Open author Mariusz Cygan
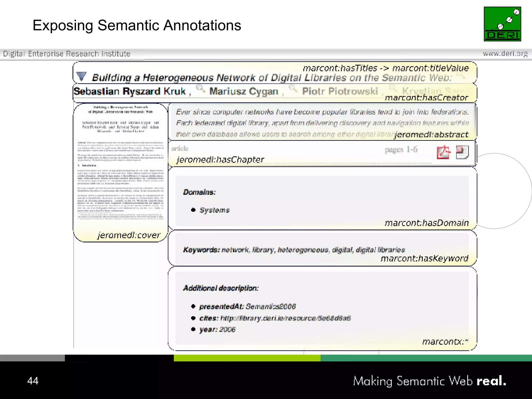532x399 pixels. click(x=244, y=91)
